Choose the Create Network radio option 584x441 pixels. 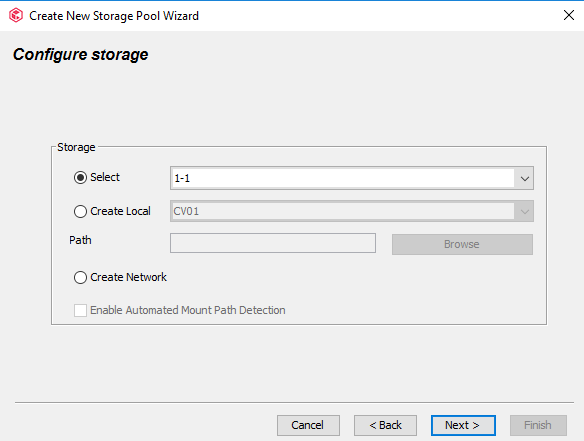80,277
